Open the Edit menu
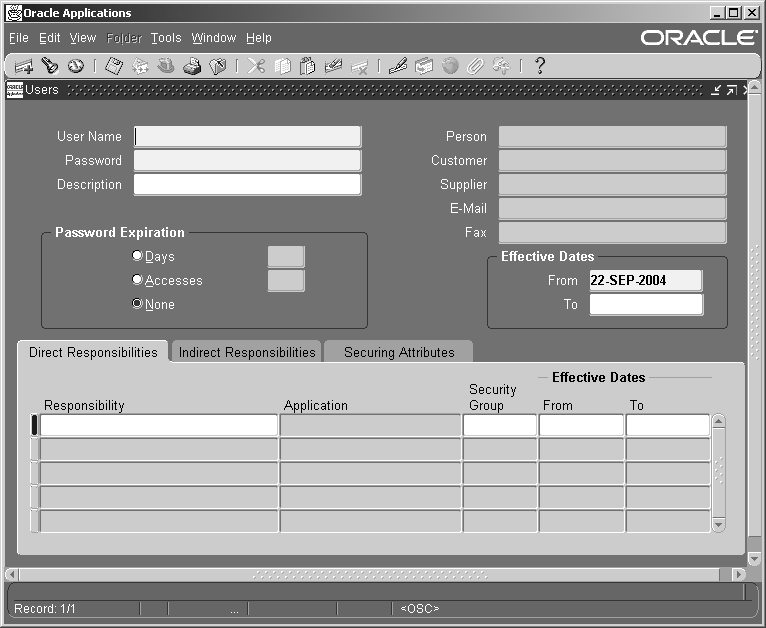The width and height of the screenshot is (766, 628). pyautogui.click(x=49, y=38)
